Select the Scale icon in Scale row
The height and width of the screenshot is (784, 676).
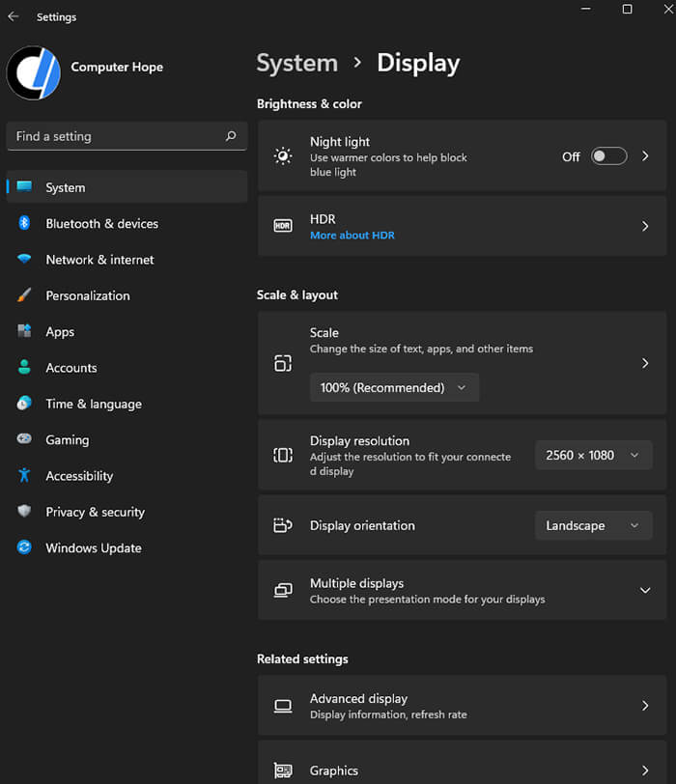click(283, 362)
